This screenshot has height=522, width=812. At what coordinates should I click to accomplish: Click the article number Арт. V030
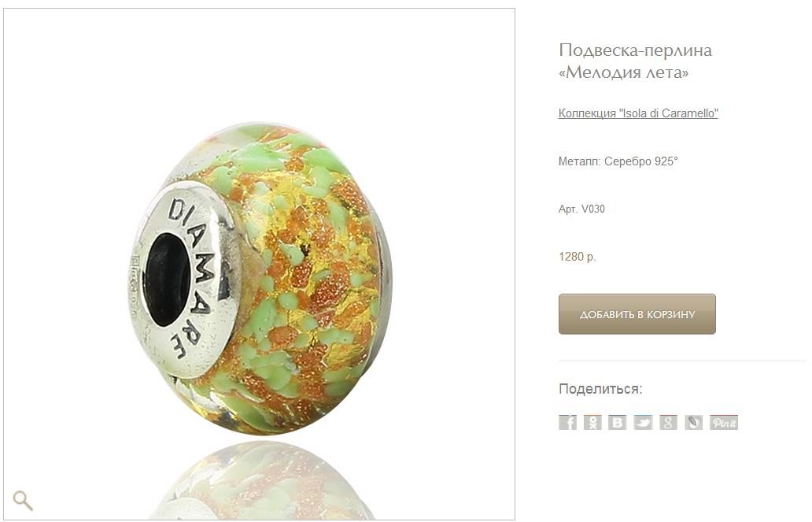pos(581,209)
